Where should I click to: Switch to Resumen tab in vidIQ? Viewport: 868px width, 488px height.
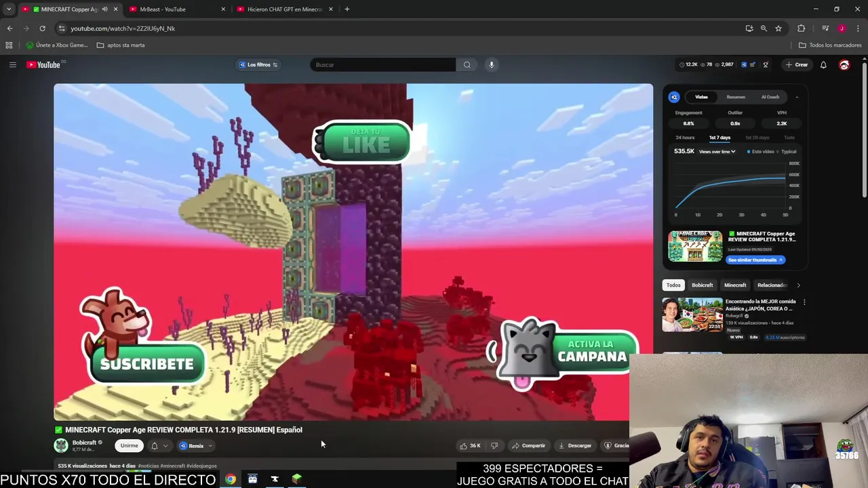coord(736,97)
